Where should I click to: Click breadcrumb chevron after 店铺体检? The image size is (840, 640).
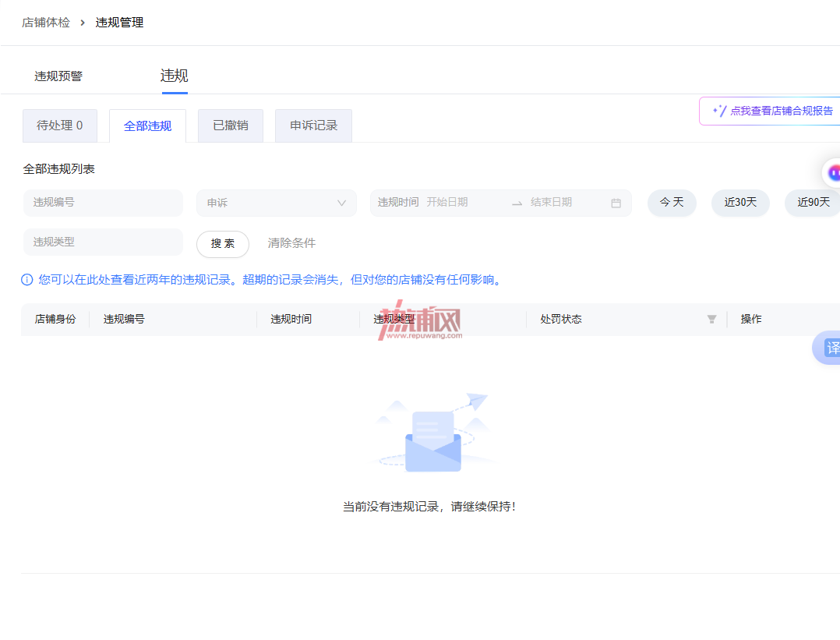pyautogui.click(x=83, y=23)
